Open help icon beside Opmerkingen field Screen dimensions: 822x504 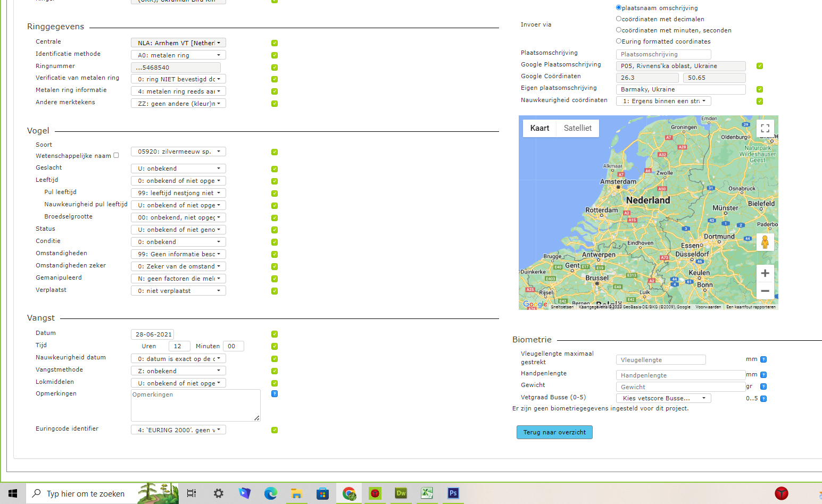[x=275, y=394]
